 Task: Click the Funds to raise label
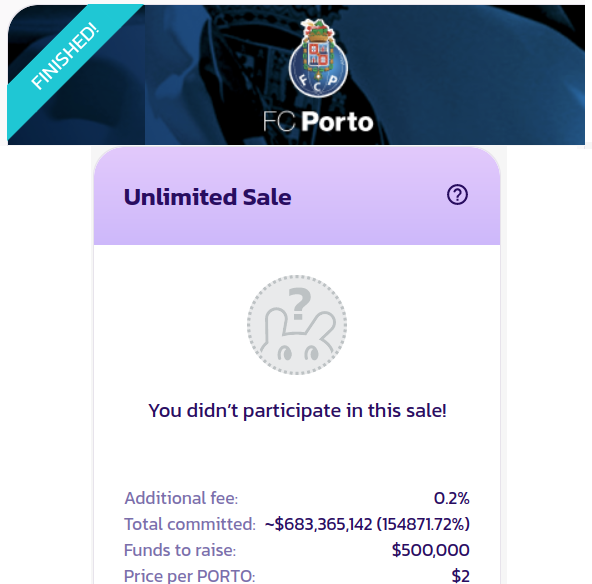tap(180, 550)
